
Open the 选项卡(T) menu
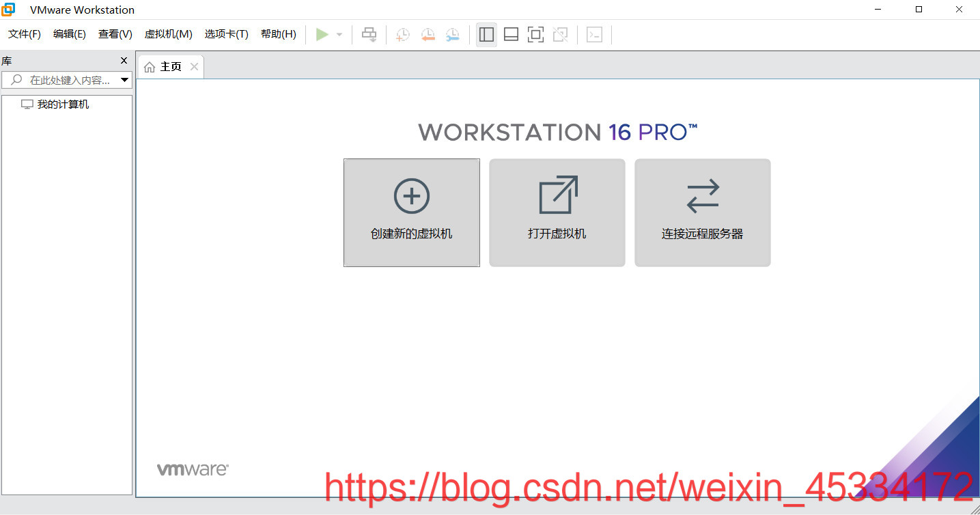coord(227,34)
